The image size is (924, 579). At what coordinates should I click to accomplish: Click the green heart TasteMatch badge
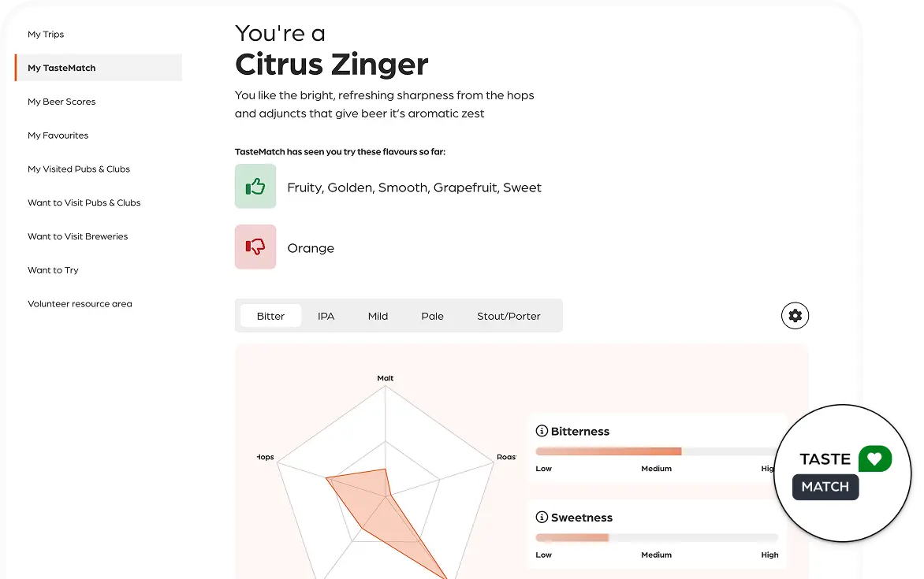(x=874, y=458)
